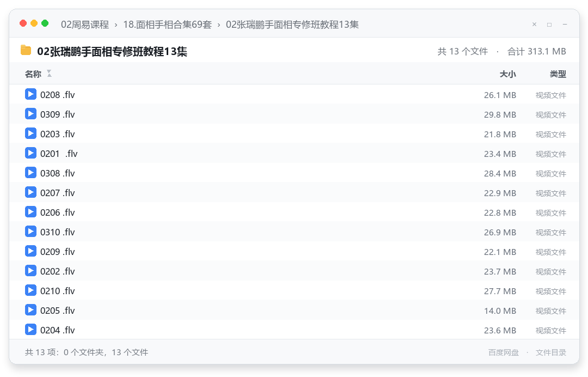Click the 14.0 MB size value

500,311
